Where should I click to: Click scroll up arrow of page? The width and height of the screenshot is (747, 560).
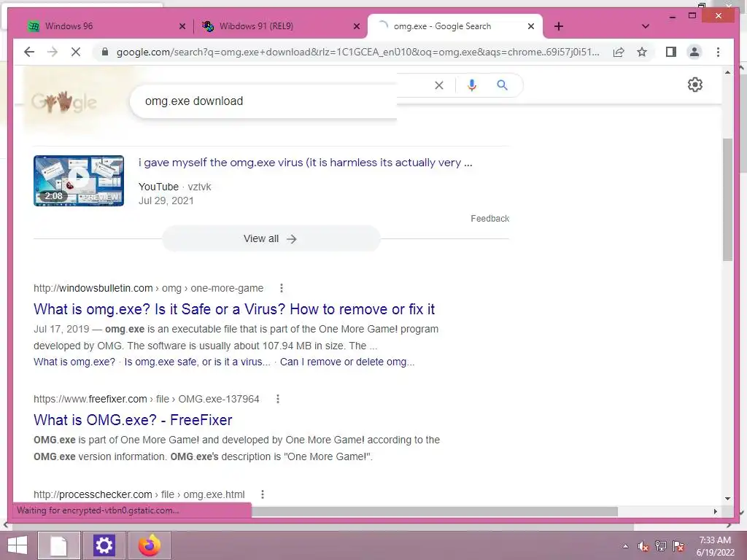727,72
